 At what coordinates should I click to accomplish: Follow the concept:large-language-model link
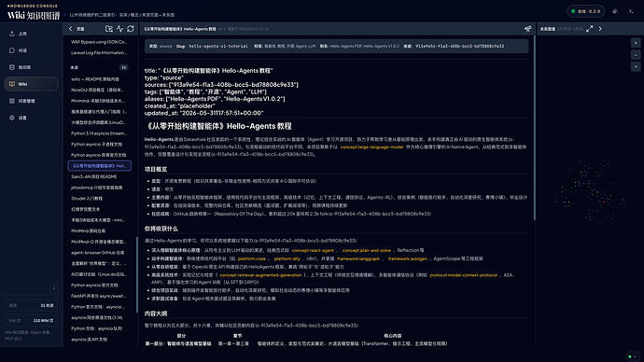(371, 146)
